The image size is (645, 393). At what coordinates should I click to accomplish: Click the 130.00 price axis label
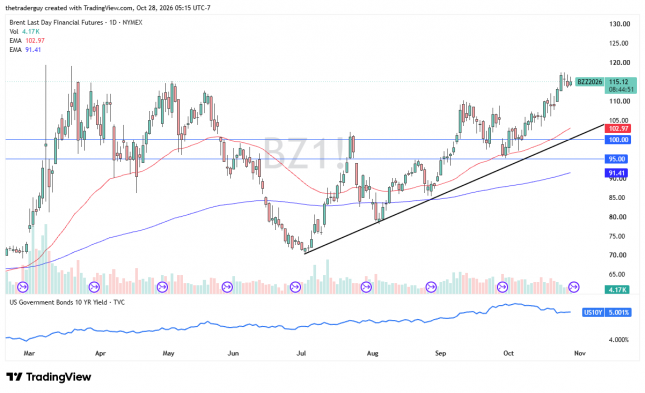tap(619, 24)
